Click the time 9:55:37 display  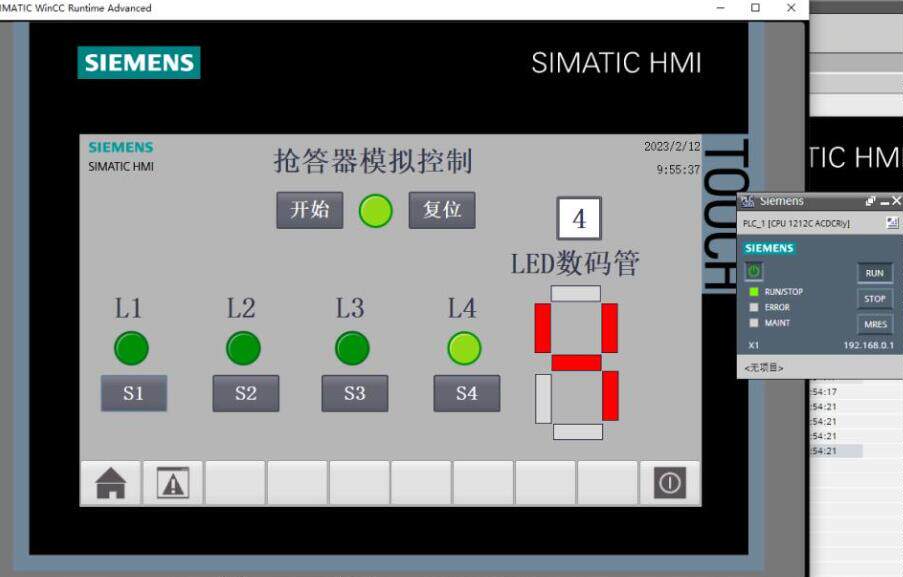[x=678, y=169]
